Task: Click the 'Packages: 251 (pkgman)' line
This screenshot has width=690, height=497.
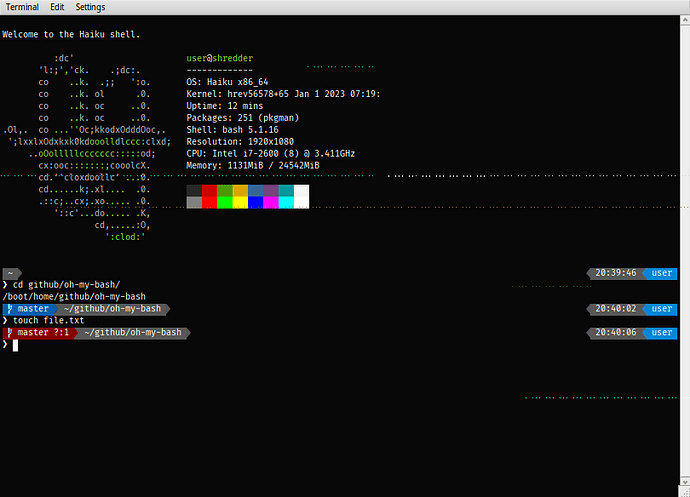Action: [242, 118]
